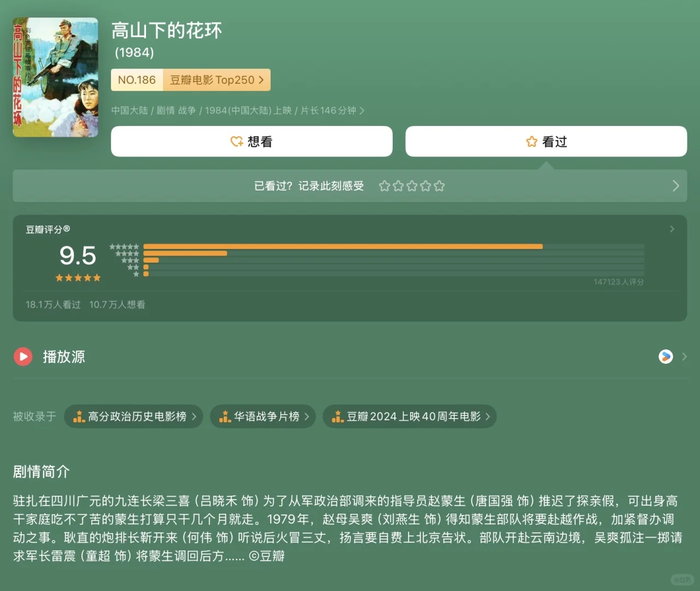This screenshot has width=700, height=591.
Task: Open the 记录此刻感受 row arrow
Action: click(x=675, y=186)
